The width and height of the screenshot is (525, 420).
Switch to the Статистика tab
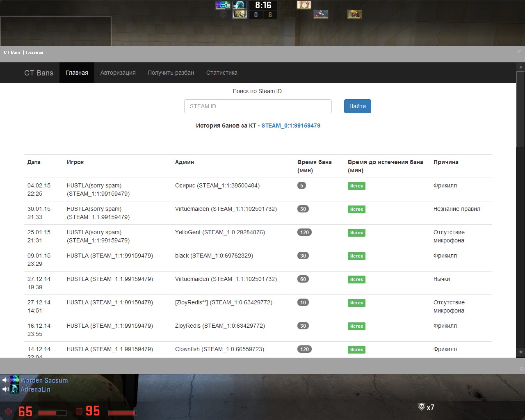[x=221, y=73]
